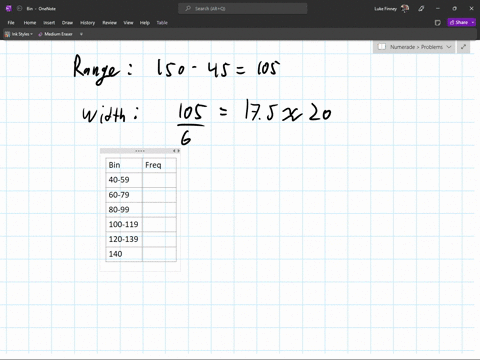The image size is (480, 360).
Task: Click the notebook icon beside Numerade
Action: pos(382,47)
